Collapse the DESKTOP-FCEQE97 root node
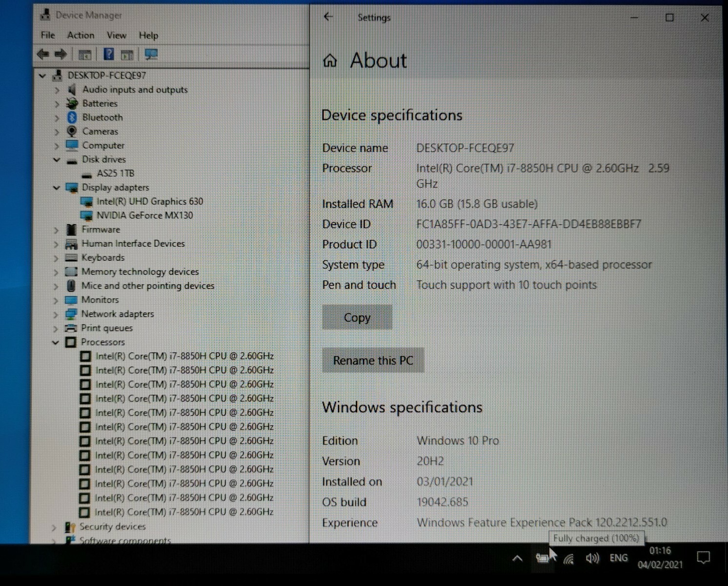 point(42,76)
